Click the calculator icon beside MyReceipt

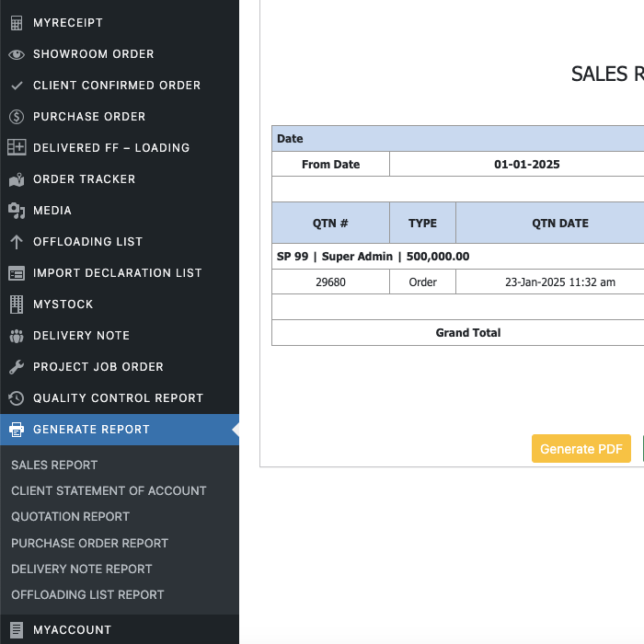pyautogui.click(x=17, y=23)
